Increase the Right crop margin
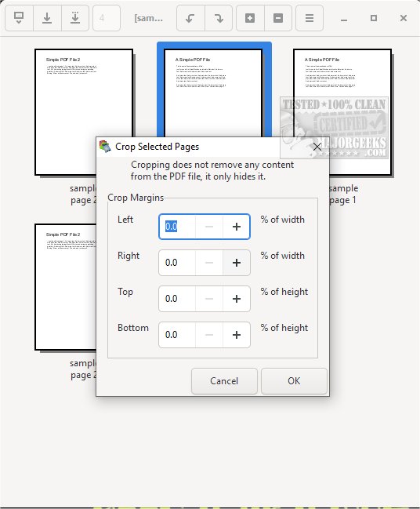 click(x=237, y=263)
